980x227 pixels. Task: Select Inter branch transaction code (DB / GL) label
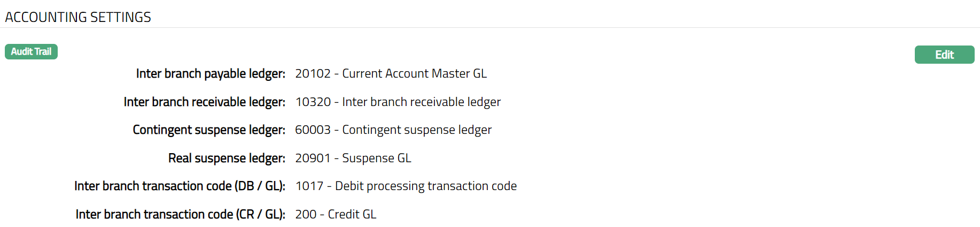point(180,186)
